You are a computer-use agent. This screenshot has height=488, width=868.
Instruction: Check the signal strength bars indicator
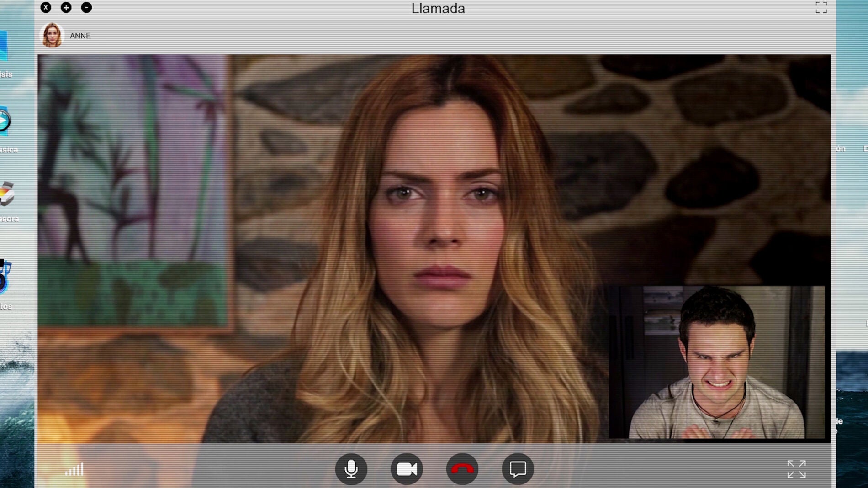[74, 469]
